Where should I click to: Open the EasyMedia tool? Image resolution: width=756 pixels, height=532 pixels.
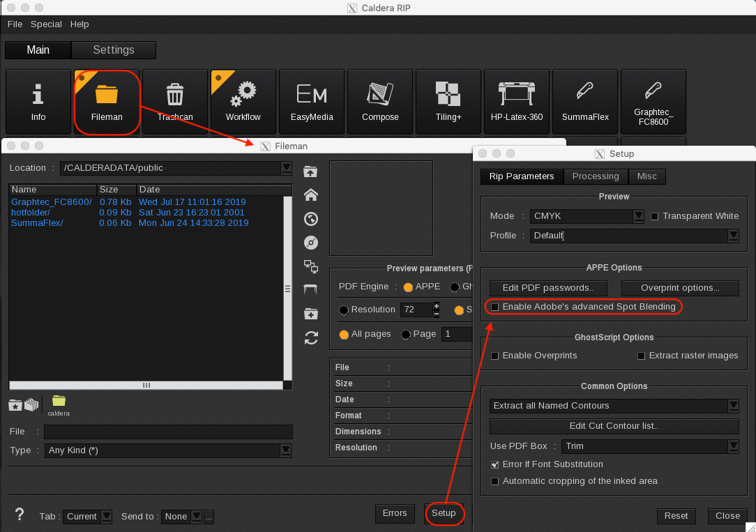(312, 101)
